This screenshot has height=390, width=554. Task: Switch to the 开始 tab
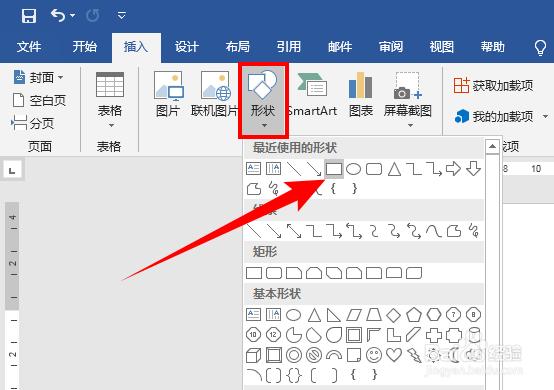84,47
